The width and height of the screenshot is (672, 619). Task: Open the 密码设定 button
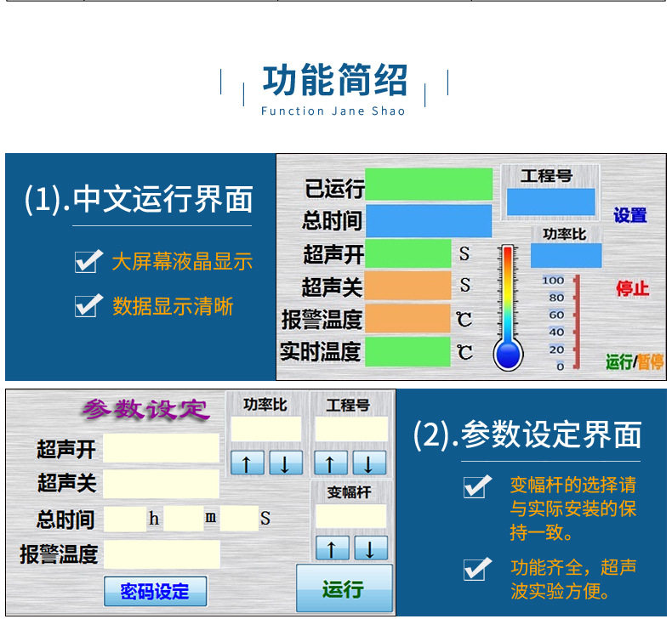pos(155,591)
